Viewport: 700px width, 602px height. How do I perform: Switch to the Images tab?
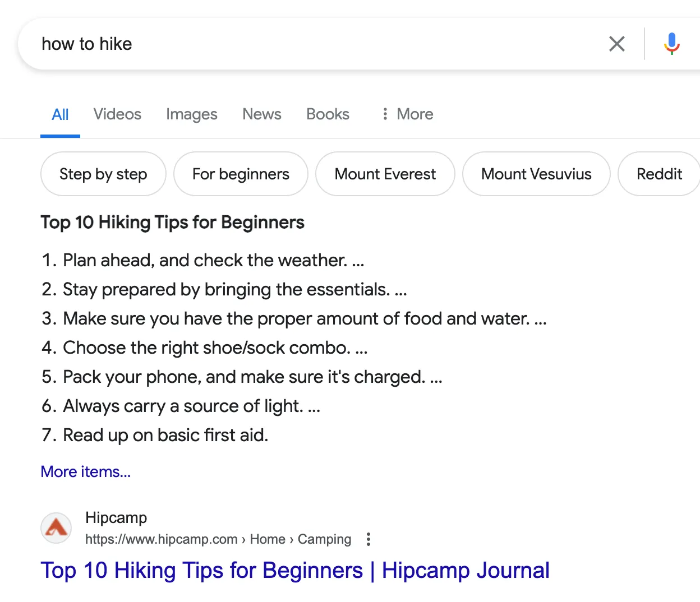(191, 114)
